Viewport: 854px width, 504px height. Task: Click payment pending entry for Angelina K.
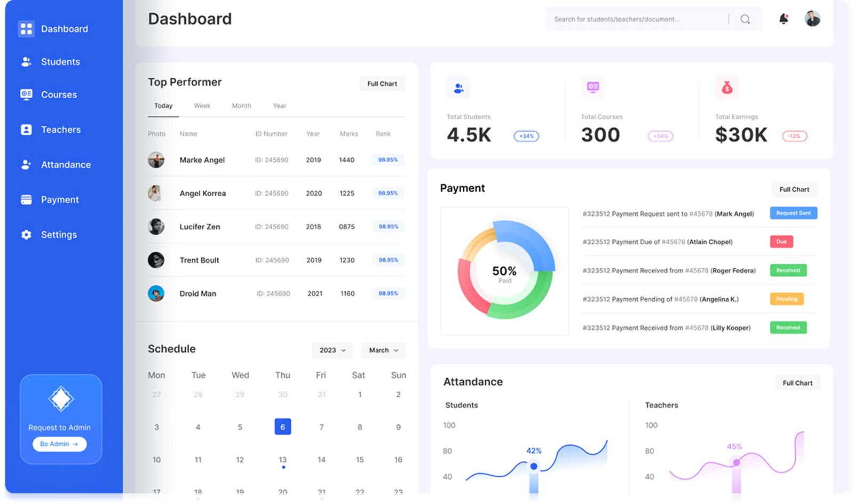(x=661, y=299)
